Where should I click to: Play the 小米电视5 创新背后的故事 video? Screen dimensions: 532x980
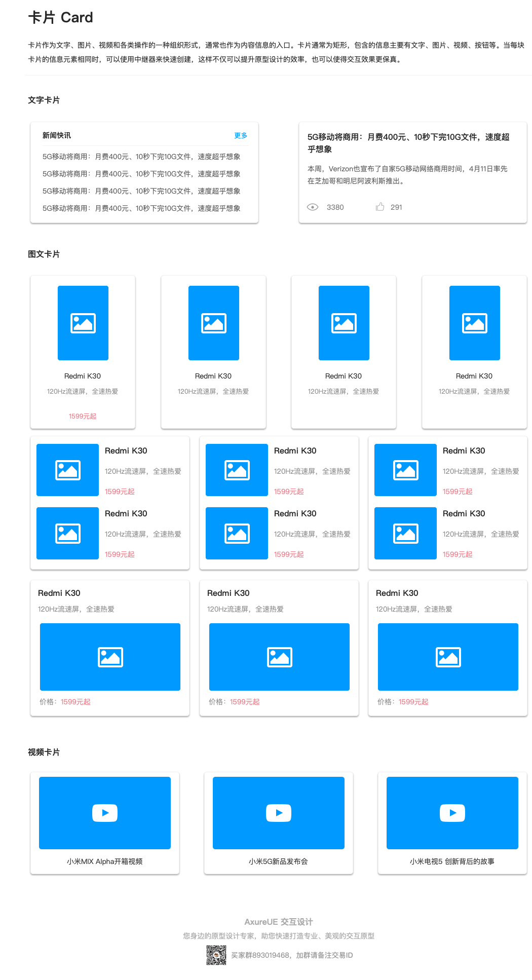coord(452,813)
